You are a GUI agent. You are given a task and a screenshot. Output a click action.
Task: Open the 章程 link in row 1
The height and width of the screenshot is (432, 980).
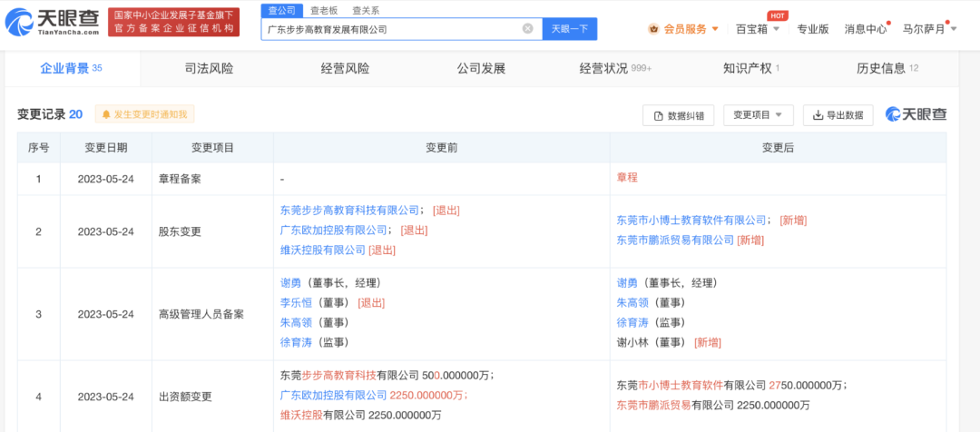(x=627, y=178)
